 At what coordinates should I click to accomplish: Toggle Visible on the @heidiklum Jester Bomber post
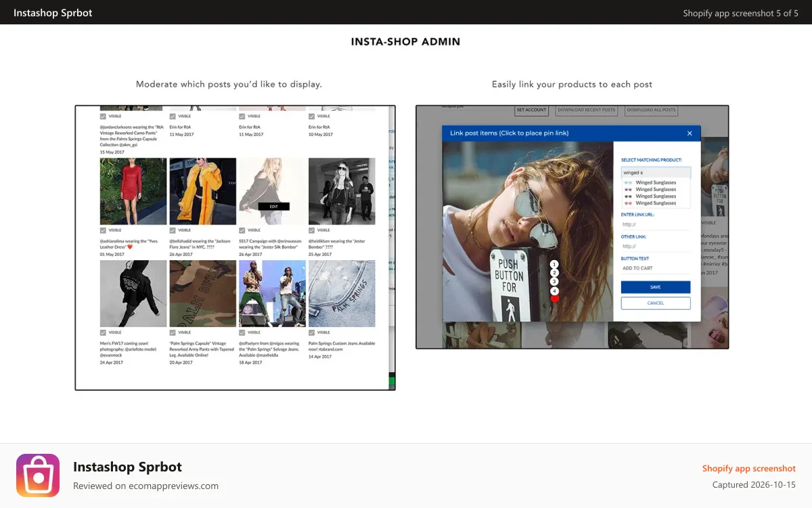[x=311, y=230]
